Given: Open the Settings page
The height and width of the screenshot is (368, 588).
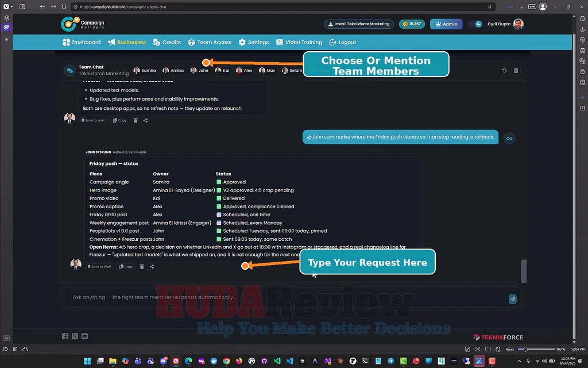Looking at the screenshot, I should [254, 42].
